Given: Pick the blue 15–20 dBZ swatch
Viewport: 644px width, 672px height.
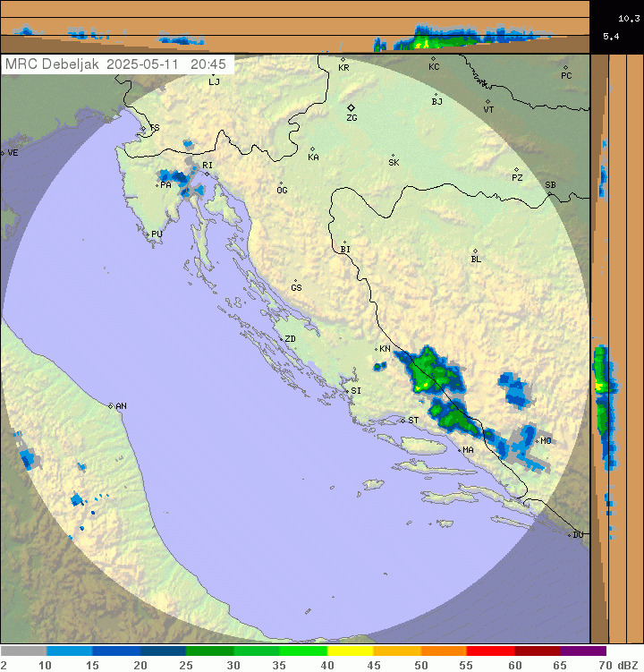Looking at the screenshot, I should tap(116, 651).
